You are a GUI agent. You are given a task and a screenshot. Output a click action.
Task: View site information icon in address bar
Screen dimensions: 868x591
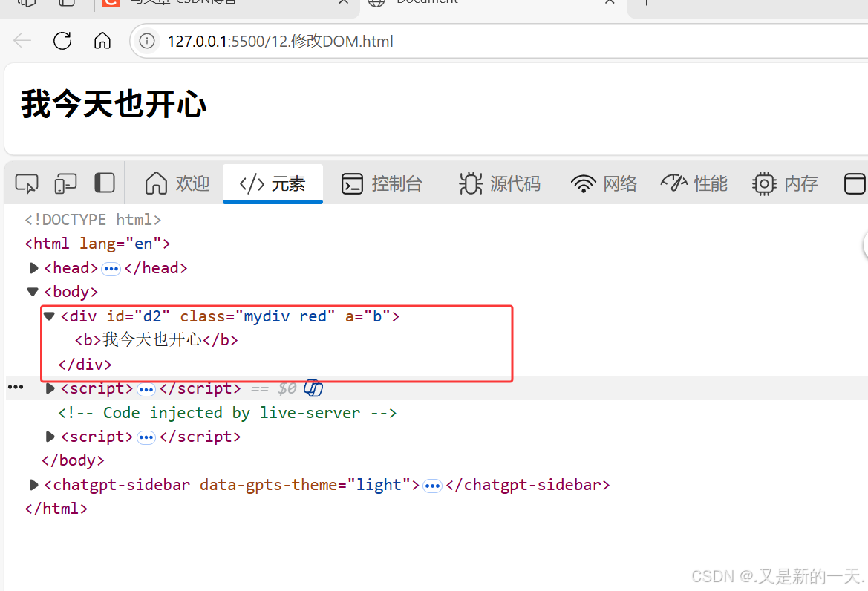click(147, 41)
